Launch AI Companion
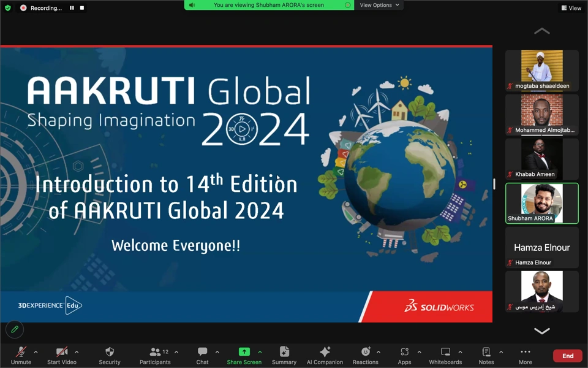 click(325, 355)
